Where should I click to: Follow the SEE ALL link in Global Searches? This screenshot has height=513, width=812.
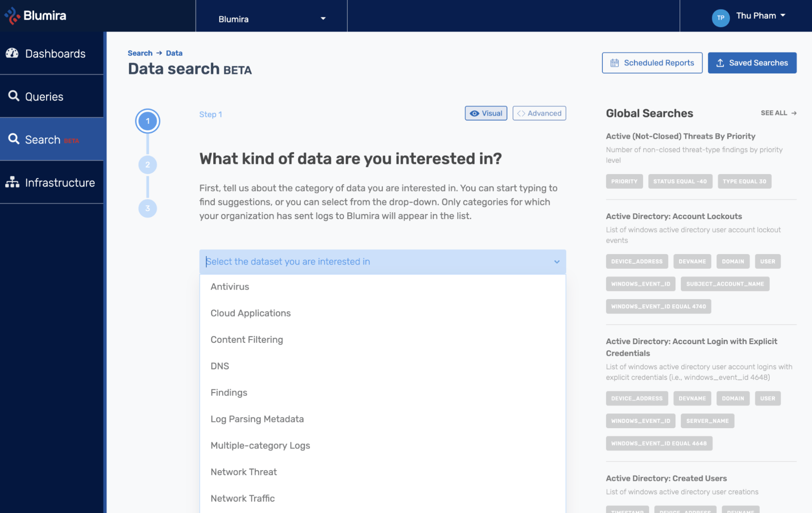click(778, 113)
